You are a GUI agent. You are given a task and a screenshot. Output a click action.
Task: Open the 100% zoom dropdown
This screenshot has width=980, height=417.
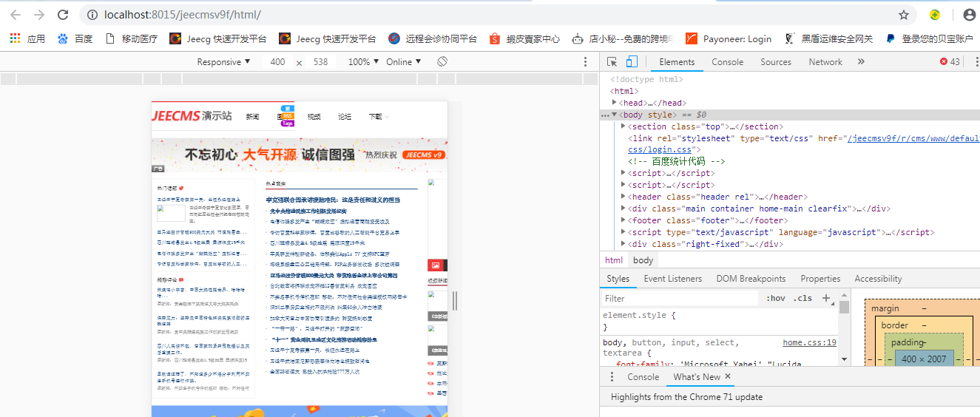363,62
